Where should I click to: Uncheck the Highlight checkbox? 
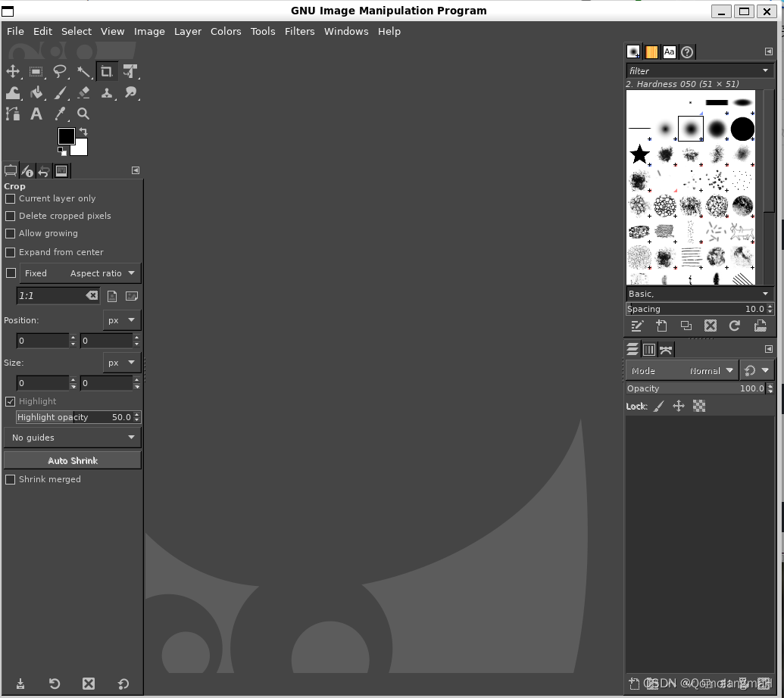(x=10, y=402)
